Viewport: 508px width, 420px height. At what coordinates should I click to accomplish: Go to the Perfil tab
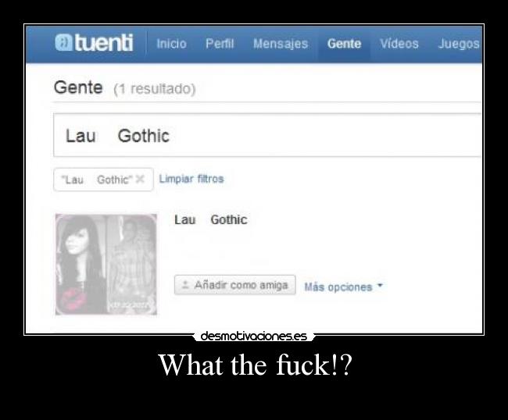(x=220, y=44)
